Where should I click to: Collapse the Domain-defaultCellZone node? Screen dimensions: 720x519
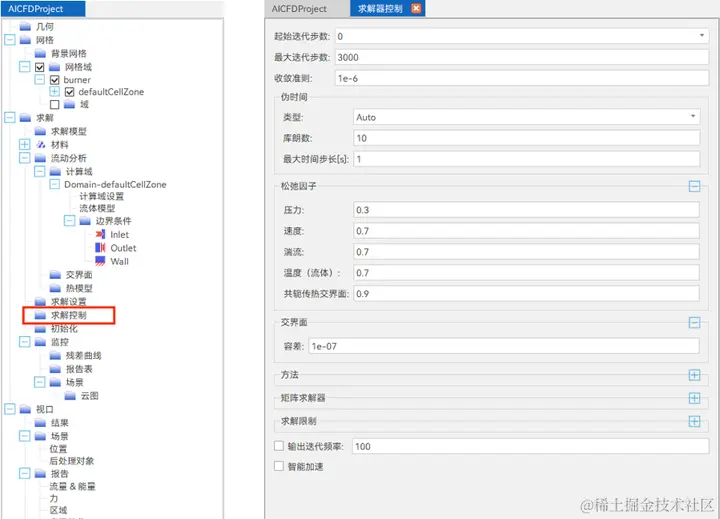pyautogui.click(x=54, y=184)
